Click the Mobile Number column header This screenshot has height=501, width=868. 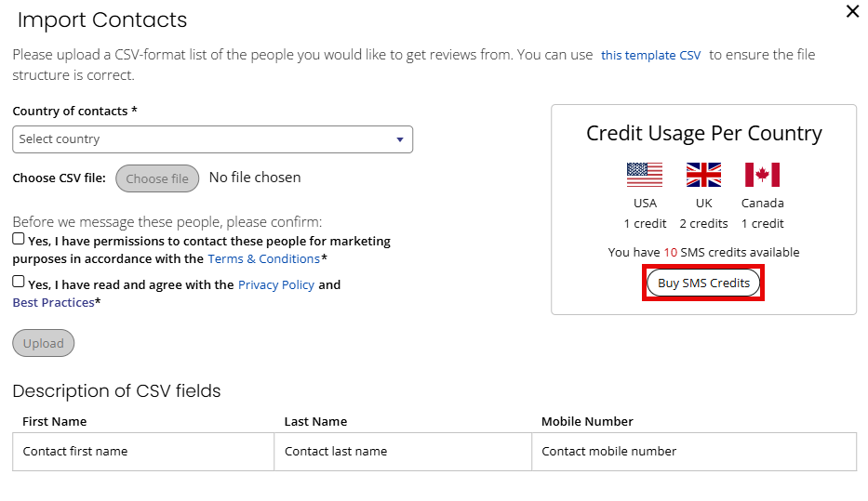coord(587,421)
